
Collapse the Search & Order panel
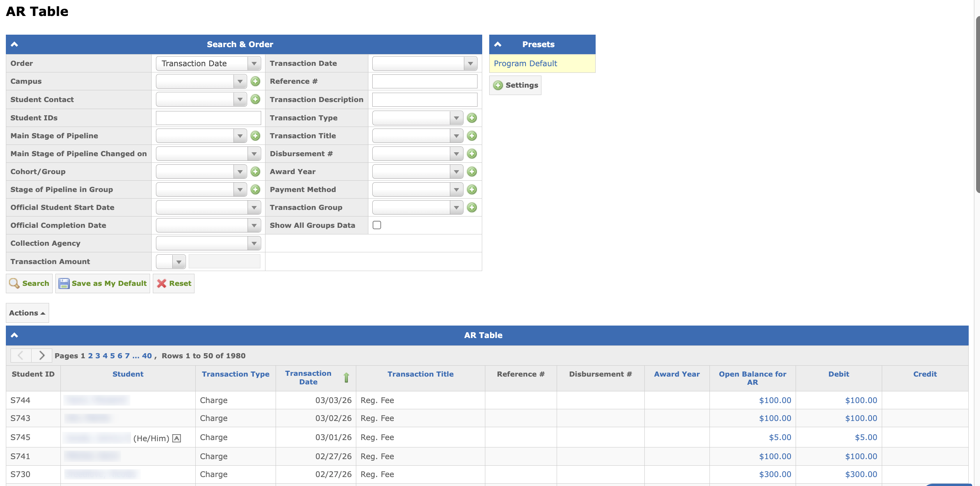coord(14,44)
